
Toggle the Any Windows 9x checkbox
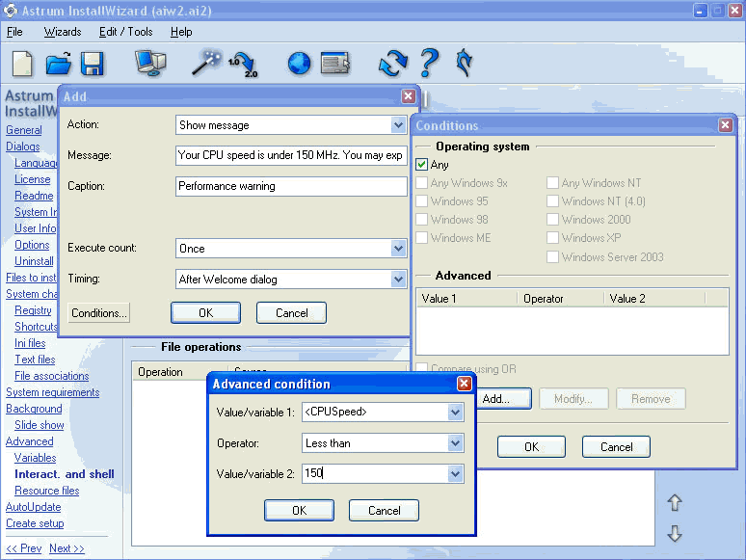(421, 183)
